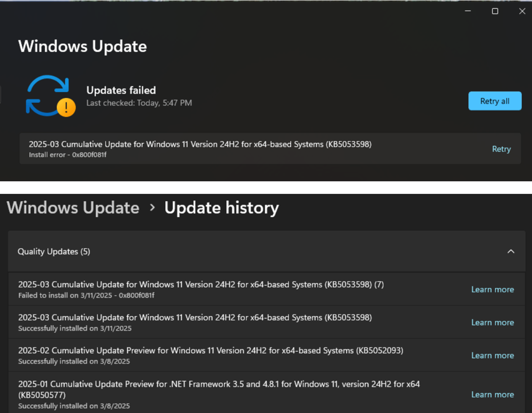Select the Quality Updates (5) header row
This screenshot has height=413, width=532.
coord(54,251)
